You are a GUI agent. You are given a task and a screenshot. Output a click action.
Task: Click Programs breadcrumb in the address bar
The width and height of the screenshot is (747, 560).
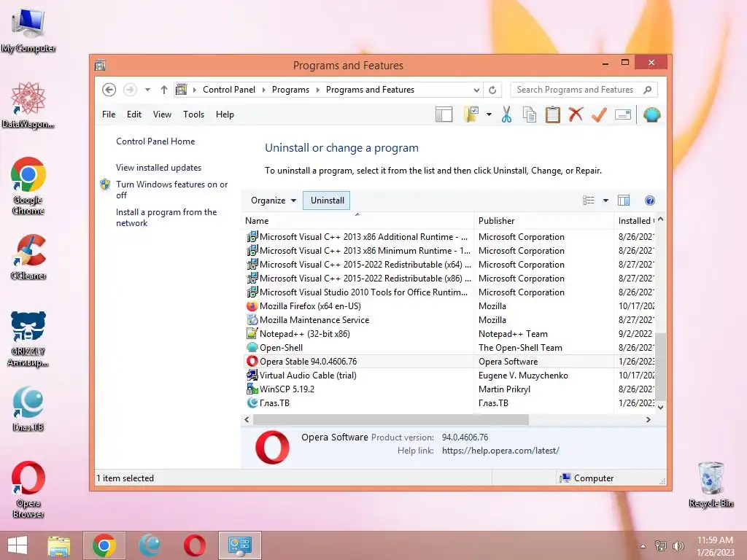pos(290,90)
